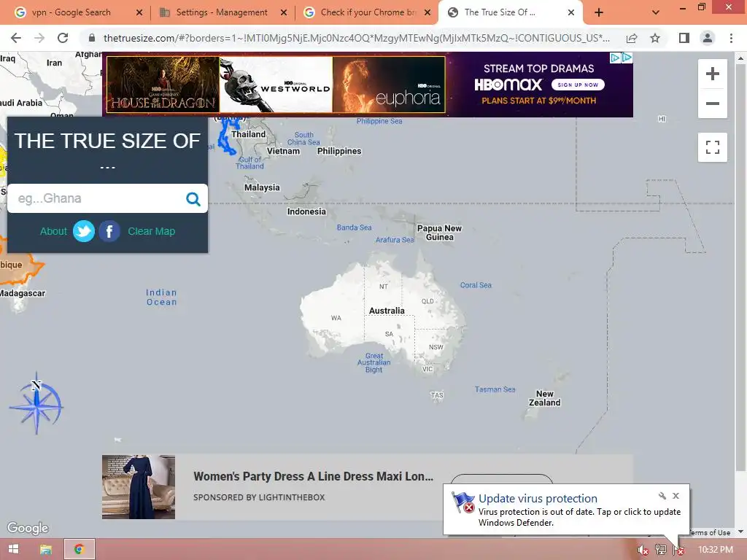Click the dress product thumbnail
747x560 pixels.
pyautogui.click(x=139, y=487)
